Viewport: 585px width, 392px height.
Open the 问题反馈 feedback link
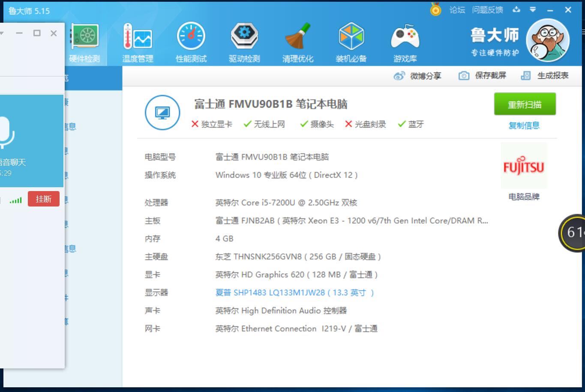(x=487, y=10)
